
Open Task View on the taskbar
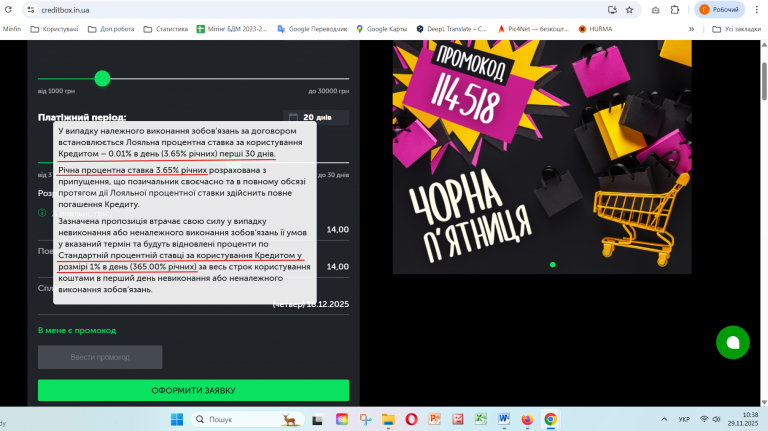coord(317,419)
